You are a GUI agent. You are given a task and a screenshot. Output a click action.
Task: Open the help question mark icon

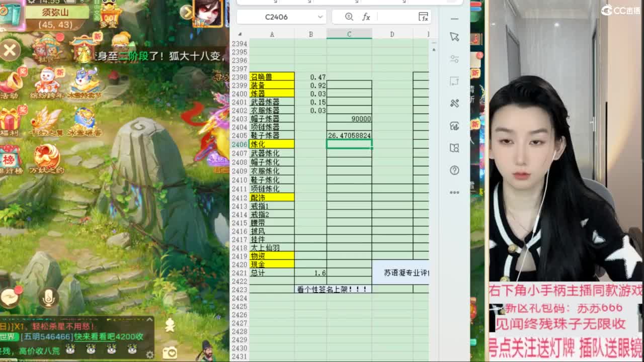454,170
